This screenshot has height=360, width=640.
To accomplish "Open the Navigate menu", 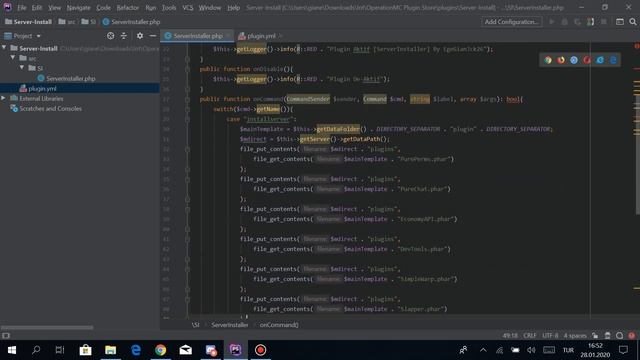I will coord(78,7).
